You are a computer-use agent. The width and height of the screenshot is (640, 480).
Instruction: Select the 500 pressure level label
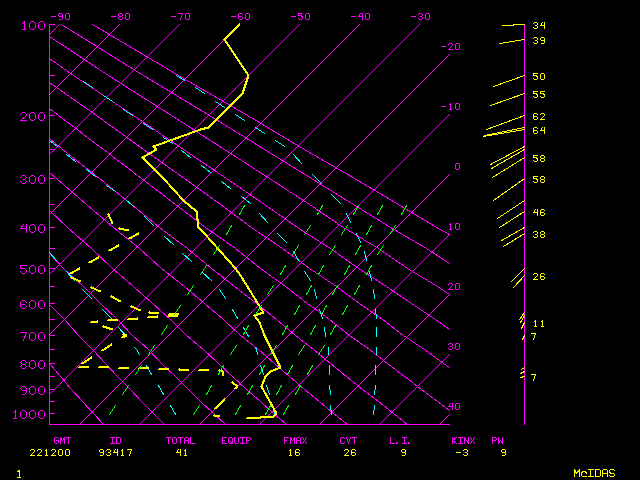coord(33,270)
